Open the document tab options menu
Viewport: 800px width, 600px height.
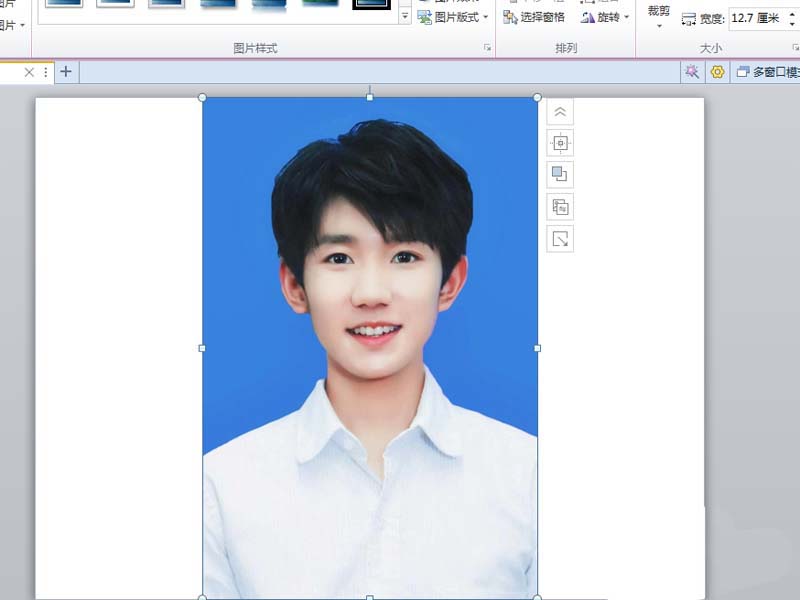pos(45,72)
